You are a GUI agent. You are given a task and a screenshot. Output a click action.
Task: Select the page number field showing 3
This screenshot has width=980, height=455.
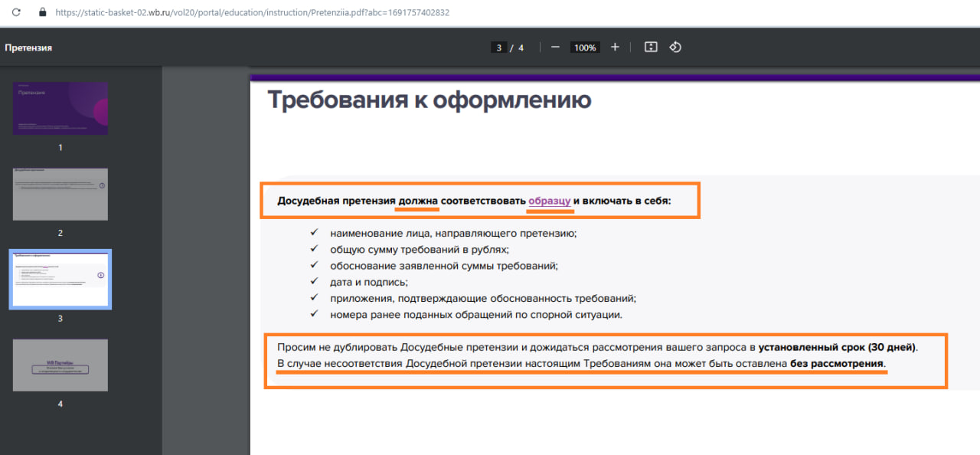tap(499, 47)
